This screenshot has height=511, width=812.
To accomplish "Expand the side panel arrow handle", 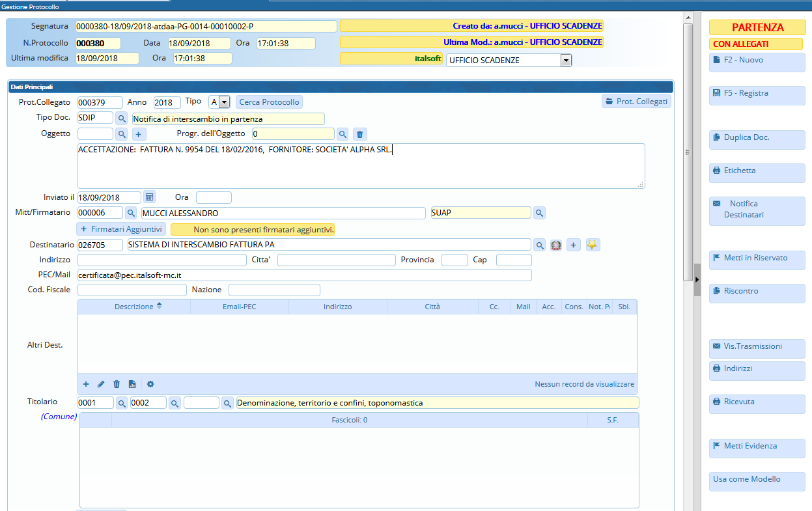I will pyautogui.click(x=697, y=279).
